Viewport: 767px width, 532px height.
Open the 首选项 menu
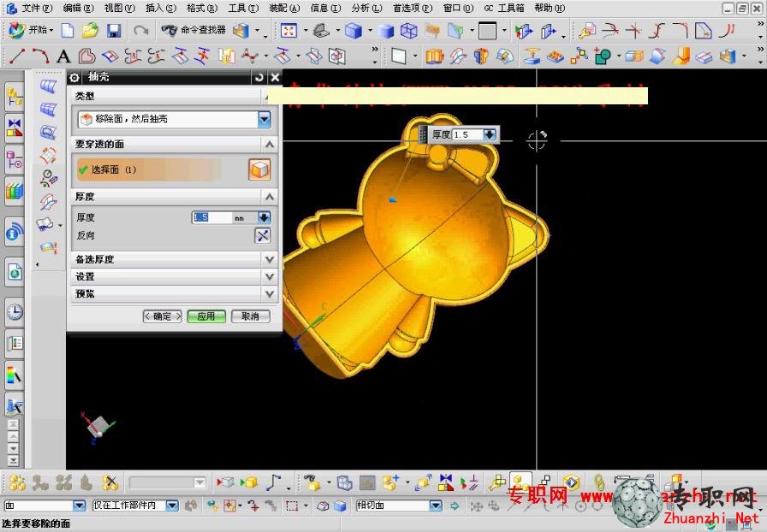click(413, 8)
